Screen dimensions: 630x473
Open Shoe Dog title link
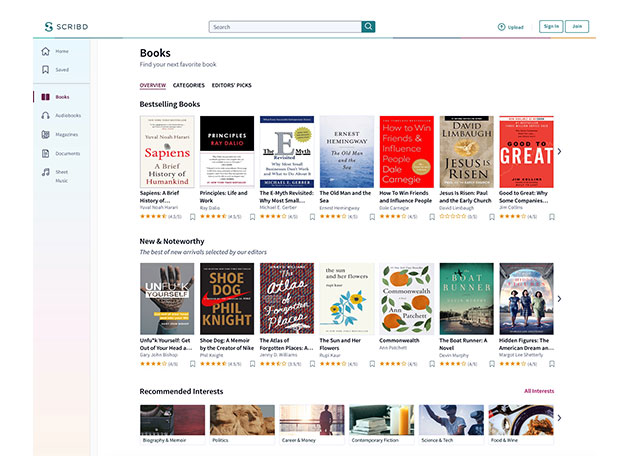pos(227,344)
